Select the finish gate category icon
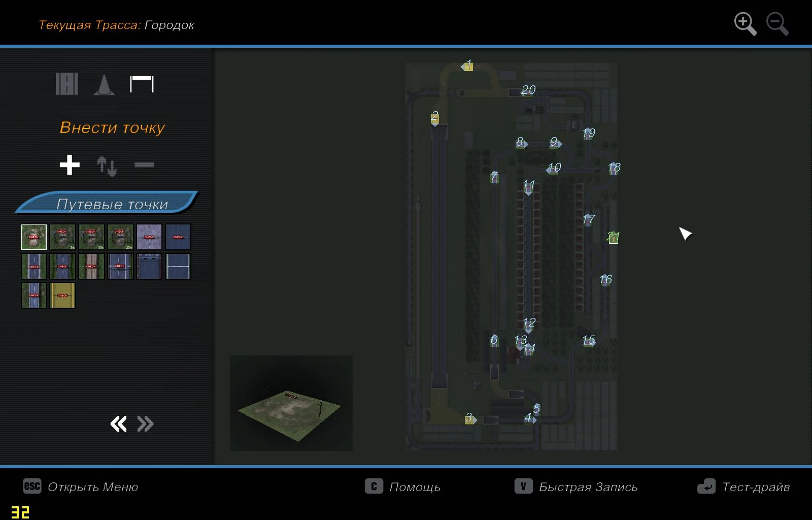 coord(141,84)
